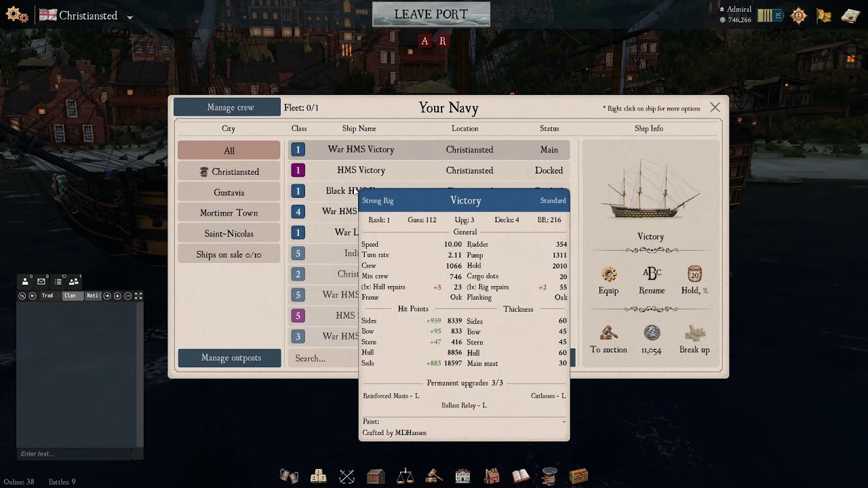
Task: Click the Break up planks icon
Action: tap(695, 333)
